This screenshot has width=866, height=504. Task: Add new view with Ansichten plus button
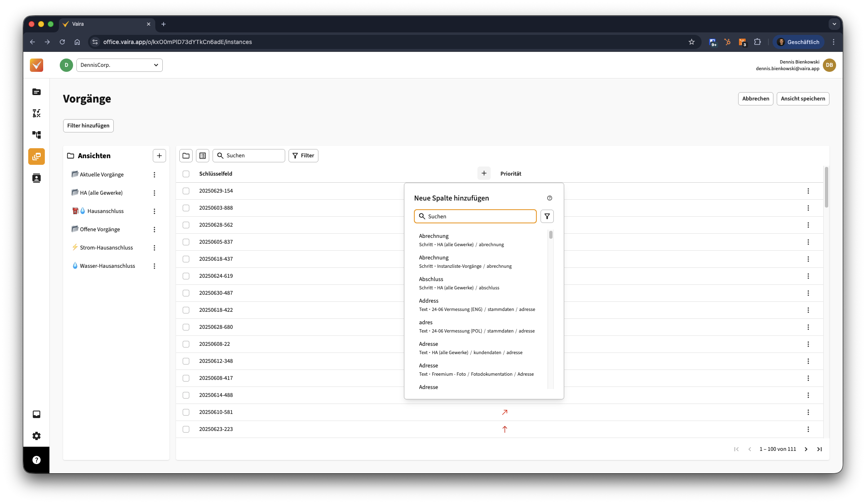point(159,156)
